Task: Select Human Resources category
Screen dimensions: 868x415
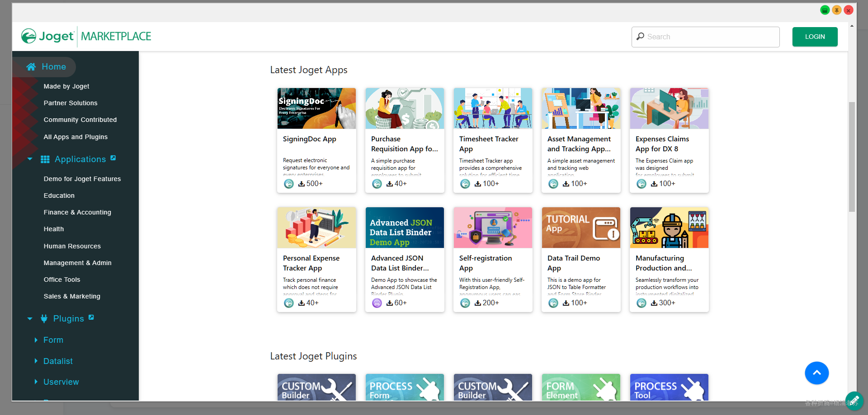Action: [x=72, y=246]
